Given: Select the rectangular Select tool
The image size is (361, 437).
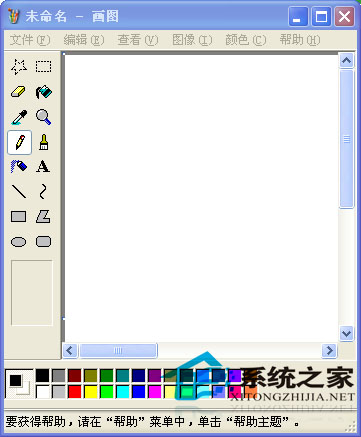Looking at the screenshot, I should click(44, 67).
